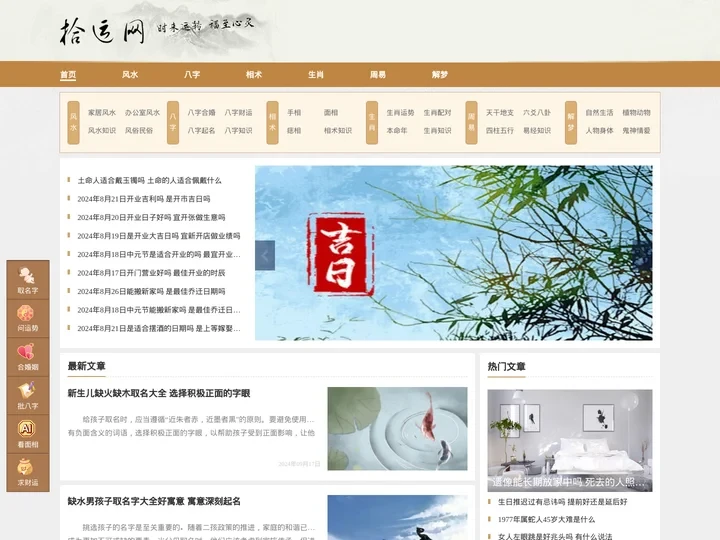
Task: Open the 易经知识 category link
Action: click(x=537, y=130)
